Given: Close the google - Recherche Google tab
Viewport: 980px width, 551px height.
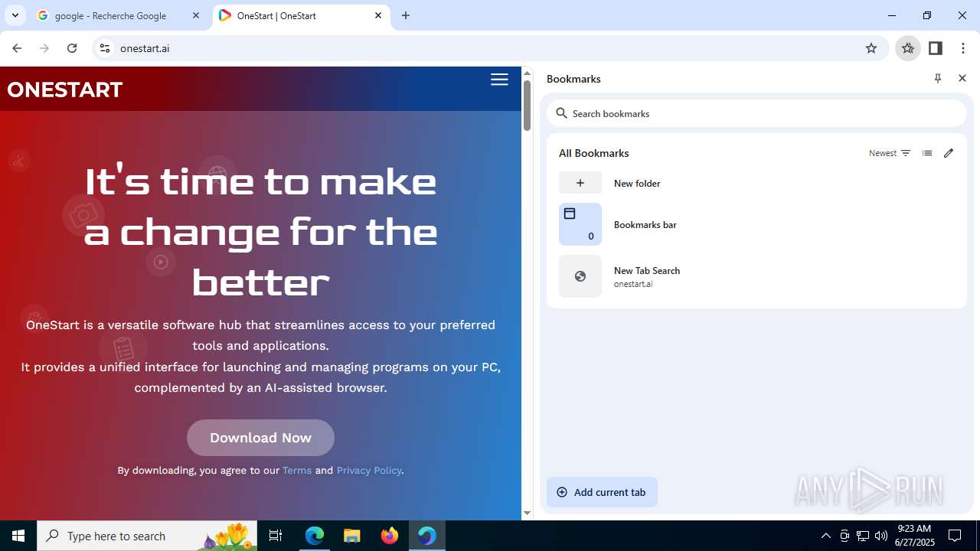Looking at the screenshot, I should 196,15.
